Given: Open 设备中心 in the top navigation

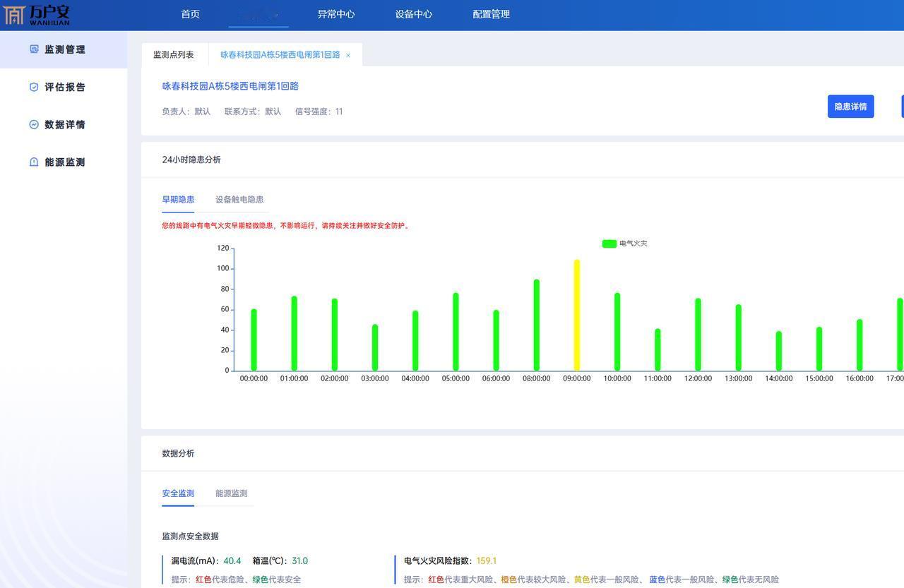Looking at the screenshot, I should [414, 14].
